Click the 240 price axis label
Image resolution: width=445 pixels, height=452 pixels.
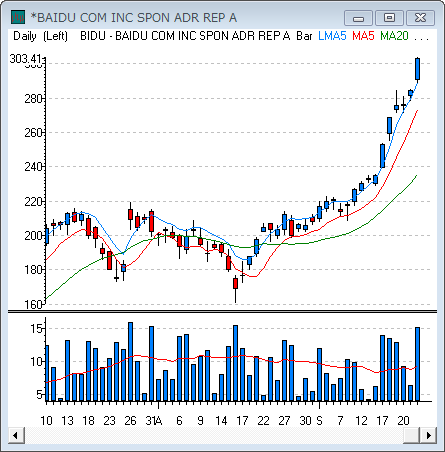click(33, 166)
